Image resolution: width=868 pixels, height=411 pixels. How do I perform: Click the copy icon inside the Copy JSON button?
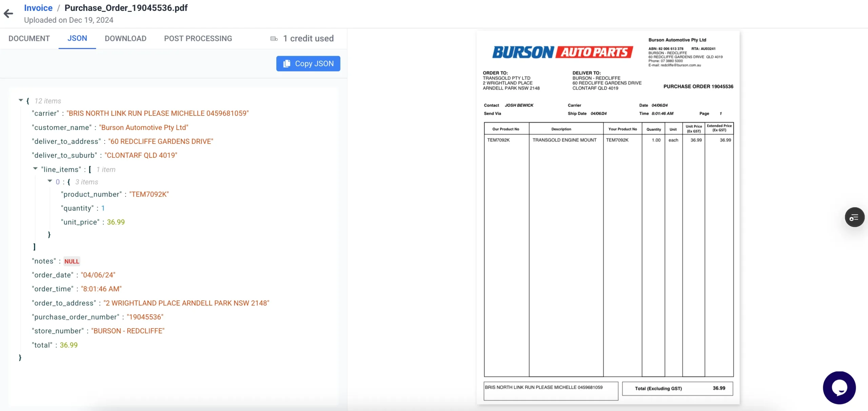click(287, 63)
